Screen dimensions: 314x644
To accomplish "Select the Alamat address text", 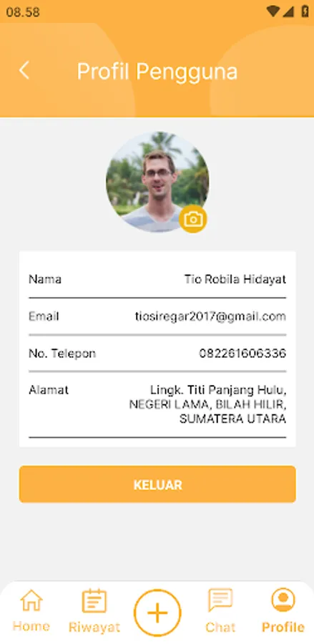I will 207,404.
